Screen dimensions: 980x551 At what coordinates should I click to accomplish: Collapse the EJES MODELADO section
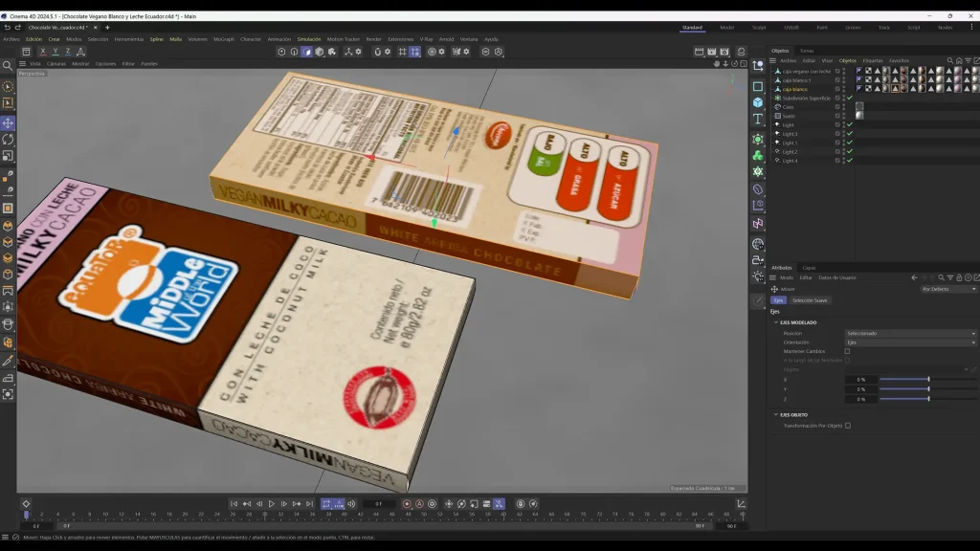pyautogui.click(x=776, y=322)
